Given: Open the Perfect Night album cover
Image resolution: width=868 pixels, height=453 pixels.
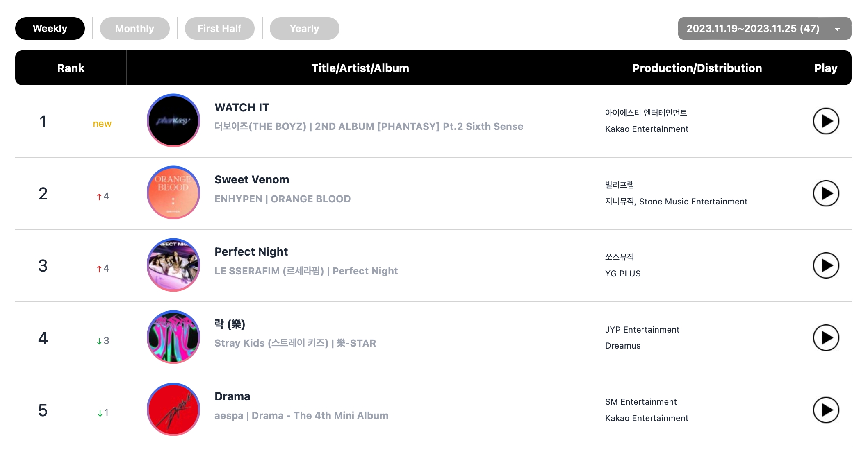Looking at the screenshot, I should tap(173, 265).
